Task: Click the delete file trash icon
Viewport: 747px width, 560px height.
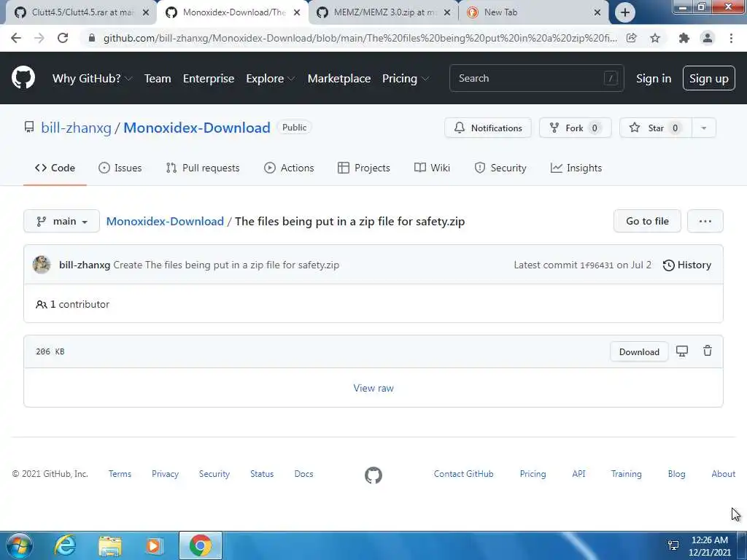Action: point(708,351)
